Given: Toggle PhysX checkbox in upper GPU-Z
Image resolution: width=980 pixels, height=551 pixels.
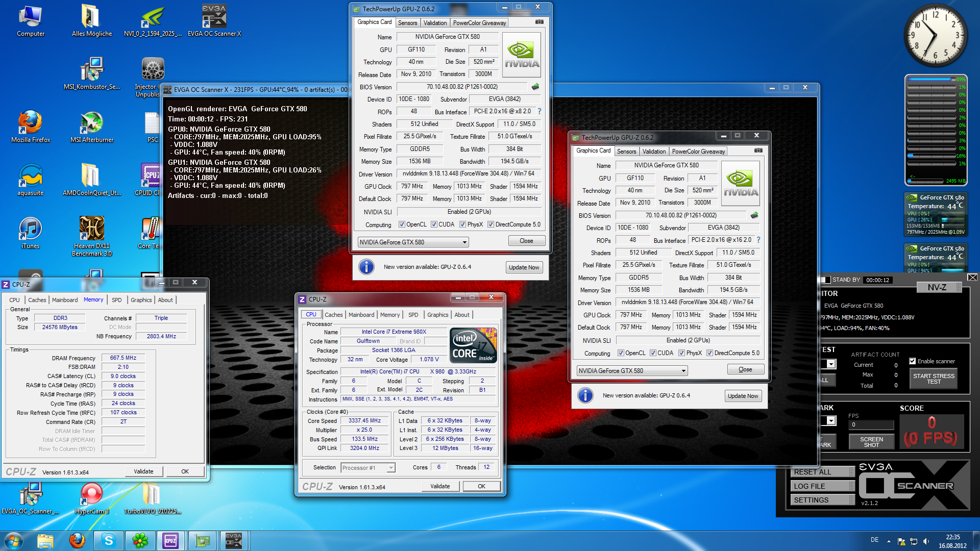Looking at the screenshot, I should [462, 224].
